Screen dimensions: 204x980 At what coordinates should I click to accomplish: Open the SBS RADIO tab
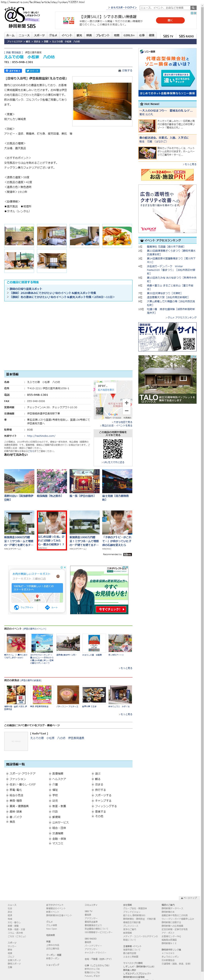click(186, 36)
